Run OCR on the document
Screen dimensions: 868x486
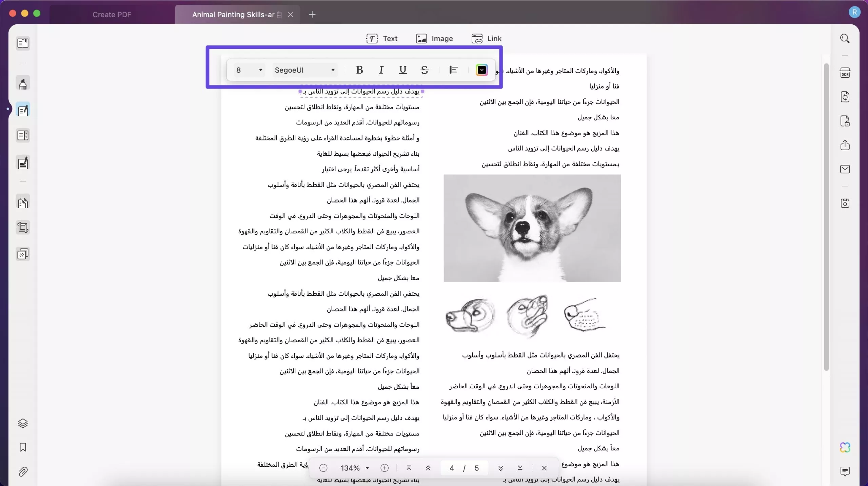click(845, 73)
